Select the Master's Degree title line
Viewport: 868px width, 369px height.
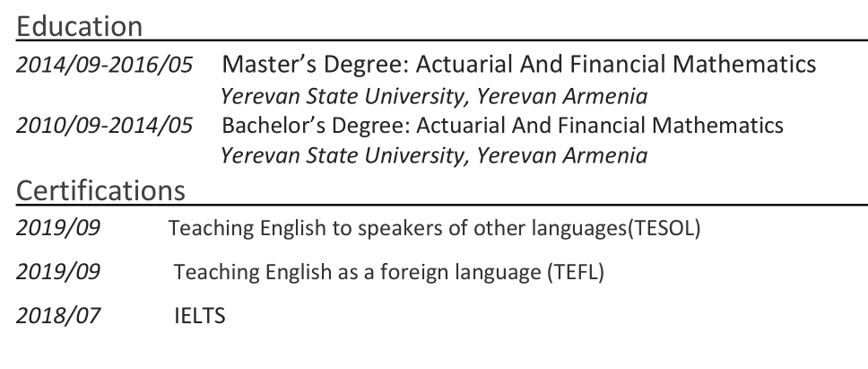coord(518,65)
